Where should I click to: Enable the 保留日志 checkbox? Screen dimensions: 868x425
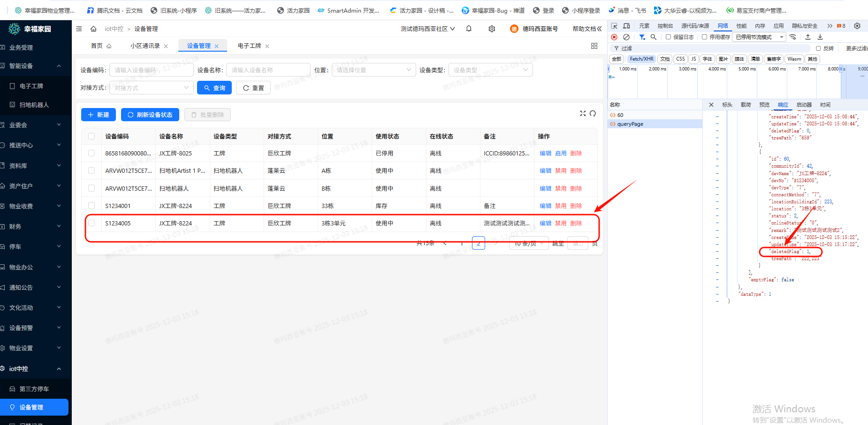click(668, 37)
